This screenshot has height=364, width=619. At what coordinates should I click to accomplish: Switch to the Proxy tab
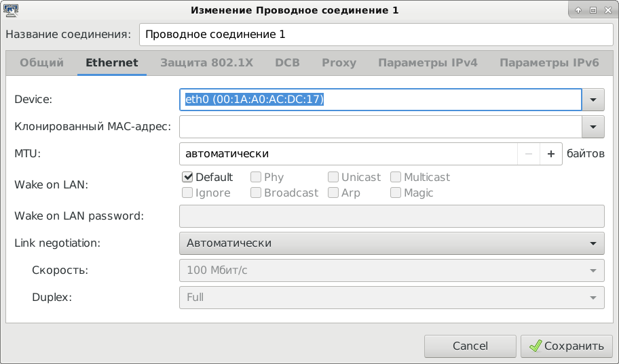pyautogui.click(x=339, y=62)
